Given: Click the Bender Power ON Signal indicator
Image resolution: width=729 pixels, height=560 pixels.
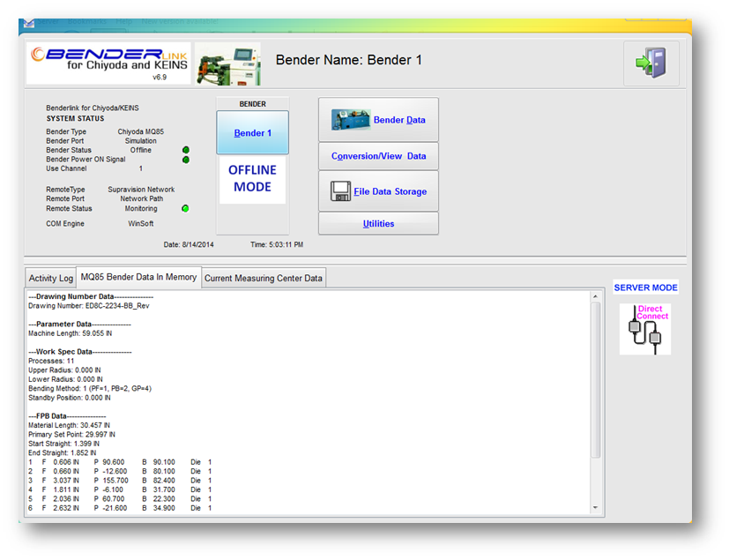Looking at the screenshot, I should tap(186, 160).
